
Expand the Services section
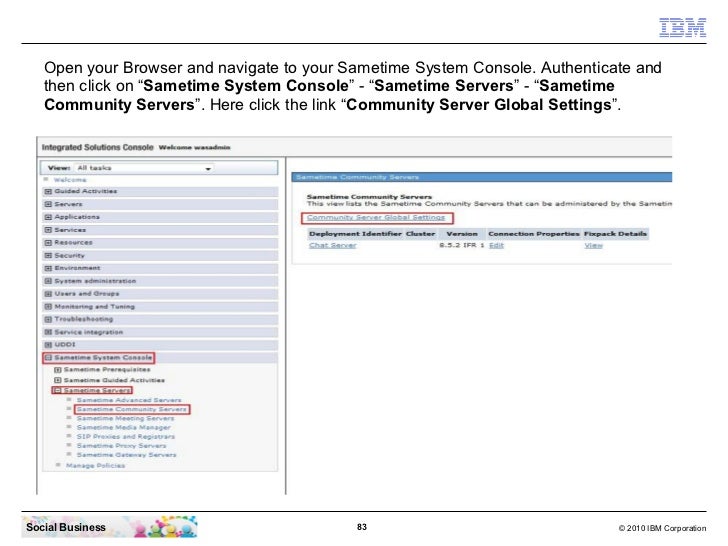(x=48, y=230)
